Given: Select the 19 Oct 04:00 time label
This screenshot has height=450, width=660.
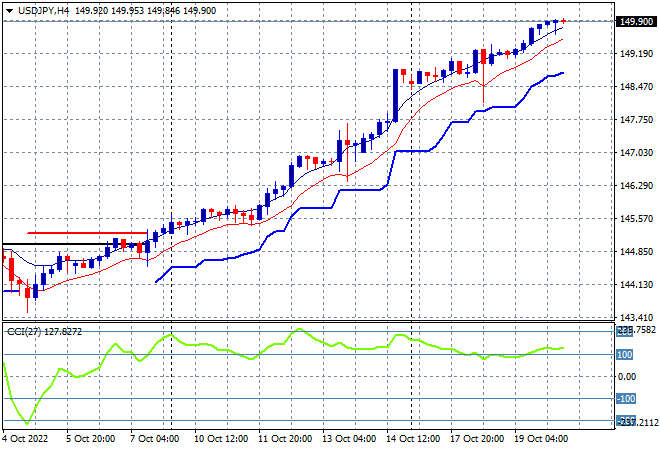Looking at the screenshot, I should pyautogui.click(x=541, y=439).
